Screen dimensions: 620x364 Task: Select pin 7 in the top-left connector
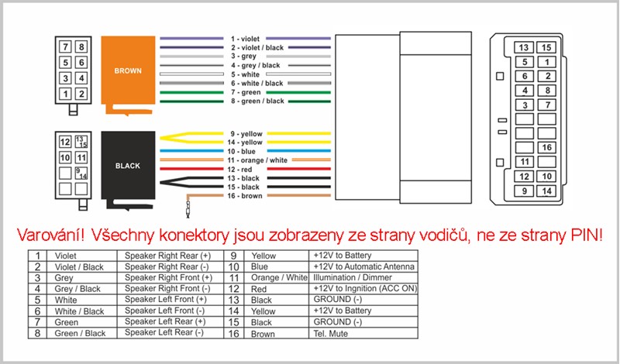click(67, 47)
